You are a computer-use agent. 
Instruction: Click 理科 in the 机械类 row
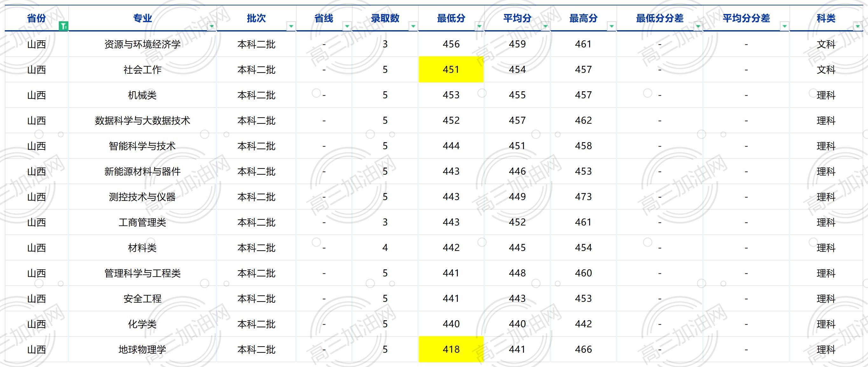point(826,95)
